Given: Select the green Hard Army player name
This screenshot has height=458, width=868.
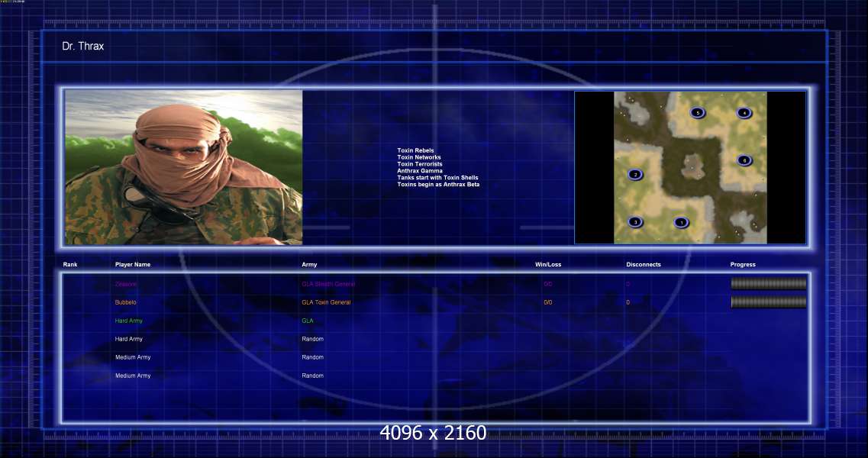Looking at the screenshot, I should tap(129, 321).
